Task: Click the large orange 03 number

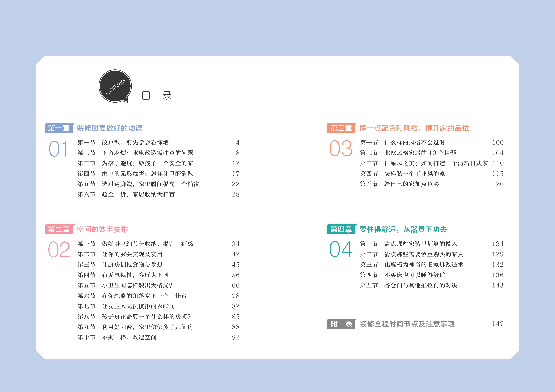Action: [x=341, y=149]
